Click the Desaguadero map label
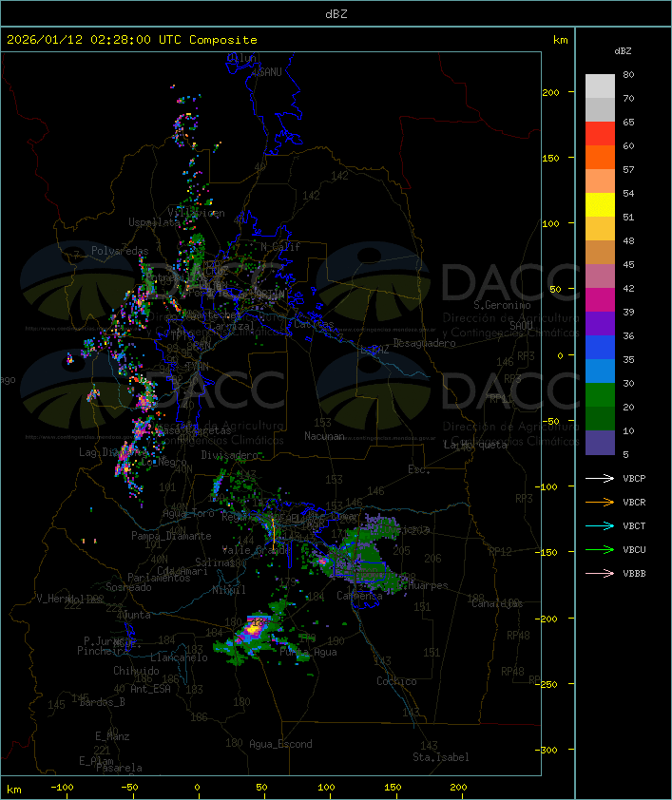This screenshot has height=800, width=672. (424, 343)
